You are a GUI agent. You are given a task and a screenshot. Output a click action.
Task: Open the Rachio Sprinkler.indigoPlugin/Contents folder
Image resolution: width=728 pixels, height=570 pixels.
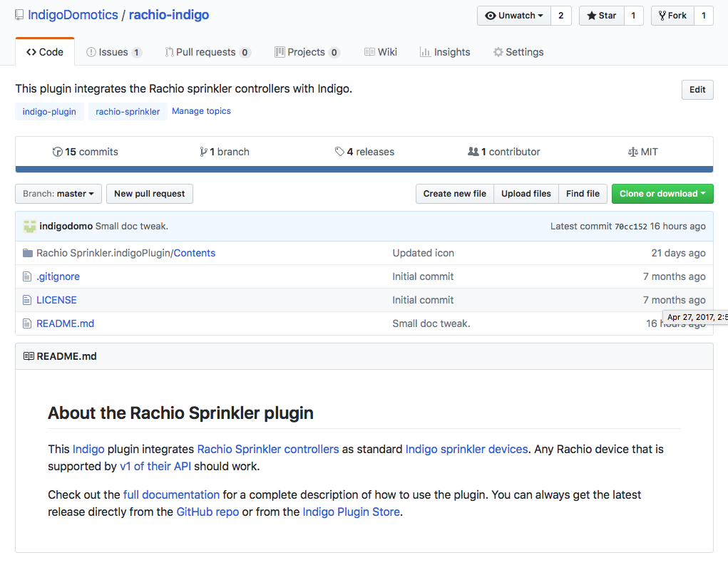[x=125, y=253]
